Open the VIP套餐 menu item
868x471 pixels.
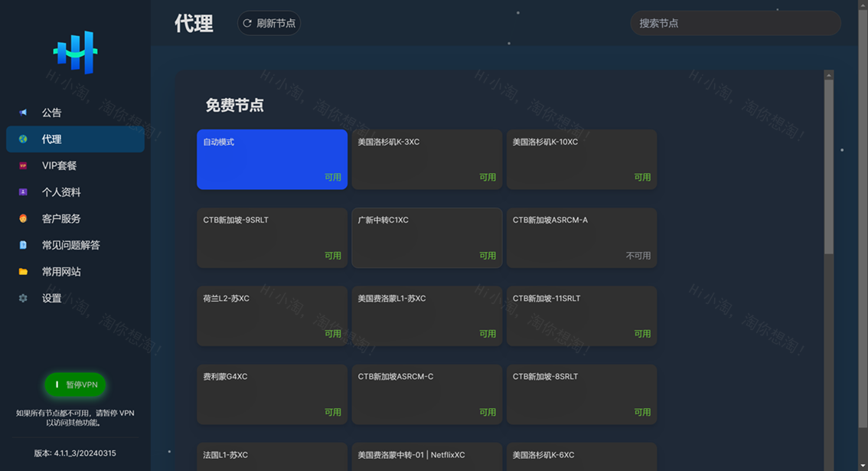click(60, 165)
